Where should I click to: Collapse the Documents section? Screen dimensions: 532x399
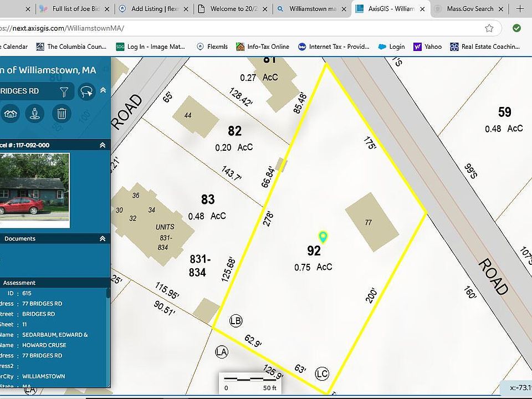click(103, 239)
